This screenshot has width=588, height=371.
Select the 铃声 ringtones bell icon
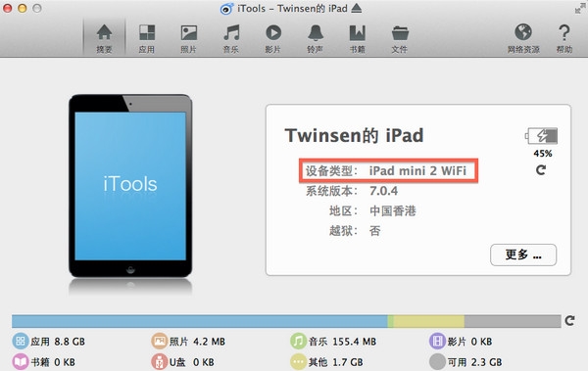pos(316,33)
